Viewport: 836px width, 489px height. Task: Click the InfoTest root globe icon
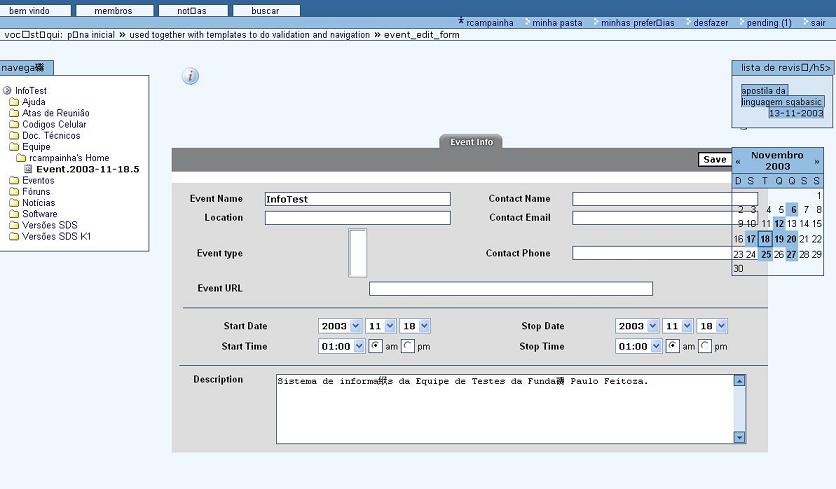pos(7,91)
